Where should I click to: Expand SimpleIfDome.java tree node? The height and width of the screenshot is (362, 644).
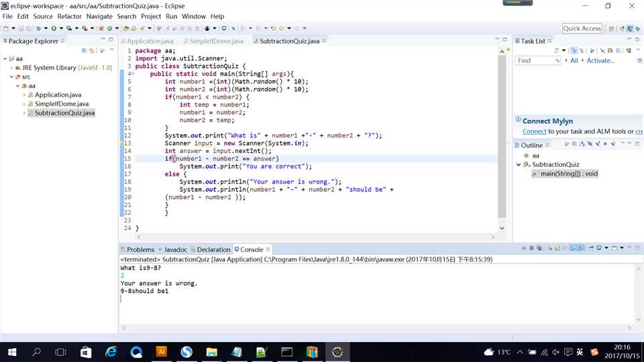tap(24, 104)
